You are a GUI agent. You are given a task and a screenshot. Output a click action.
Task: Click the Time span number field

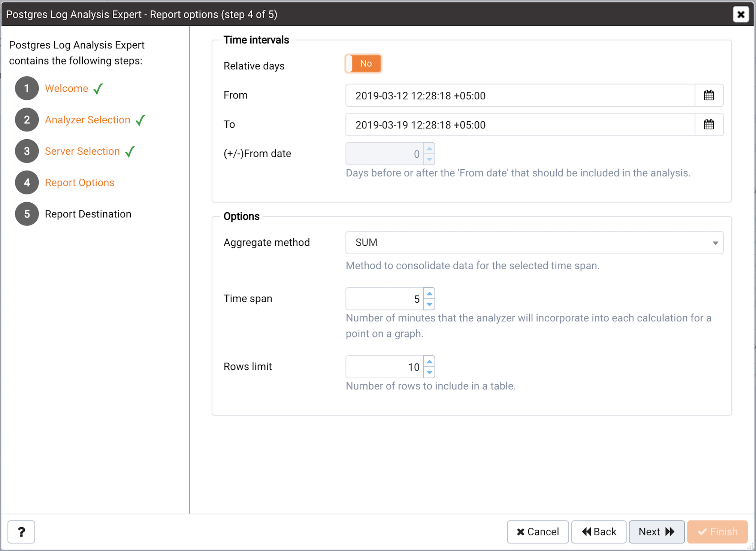(385, 299)
